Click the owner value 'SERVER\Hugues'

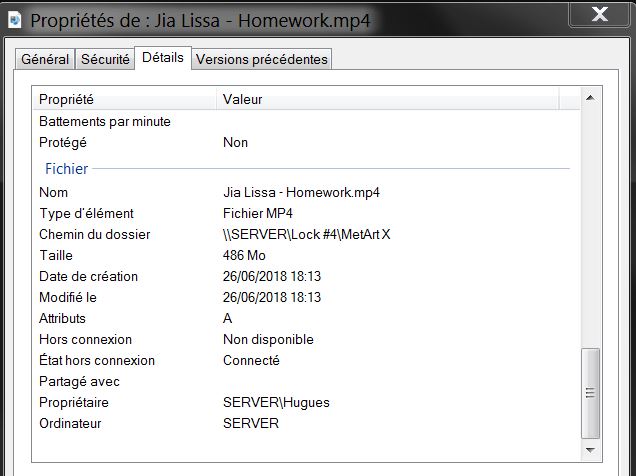point(276,403)
